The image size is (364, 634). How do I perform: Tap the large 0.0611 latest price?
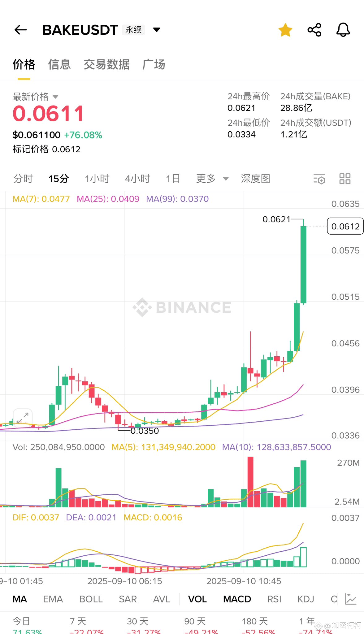pos(48,114)
